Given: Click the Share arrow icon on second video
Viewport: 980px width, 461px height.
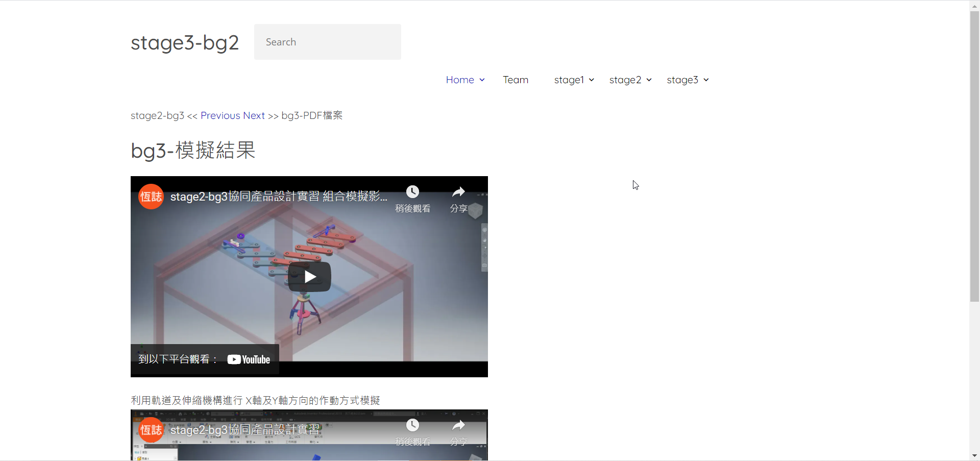Looking at the screenshot, I should point(458,425).
